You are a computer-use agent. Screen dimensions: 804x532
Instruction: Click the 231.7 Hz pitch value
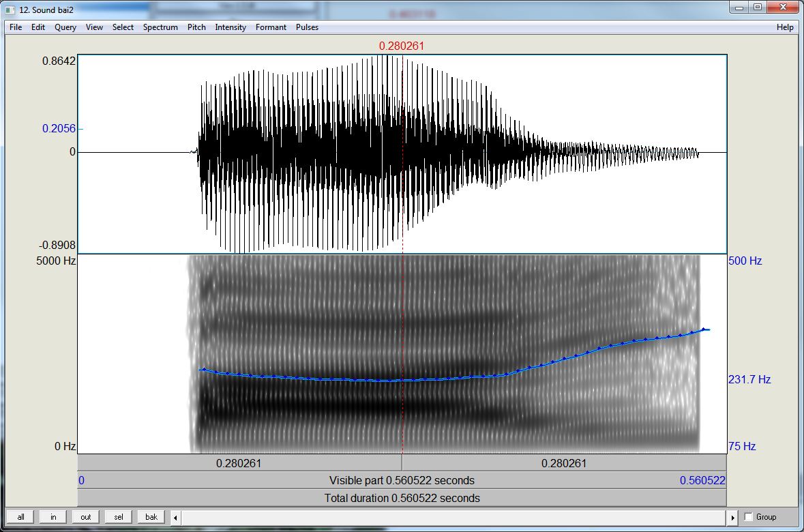749,380
